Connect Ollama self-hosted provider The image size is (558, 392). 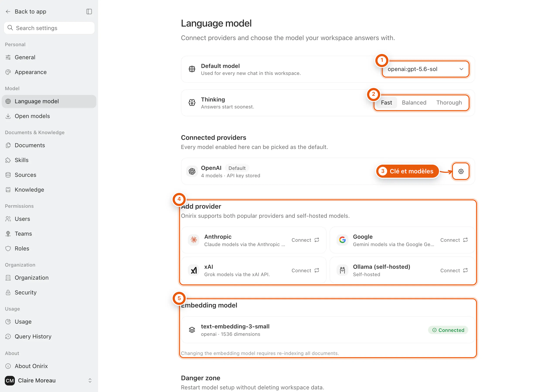pos(454,270)
